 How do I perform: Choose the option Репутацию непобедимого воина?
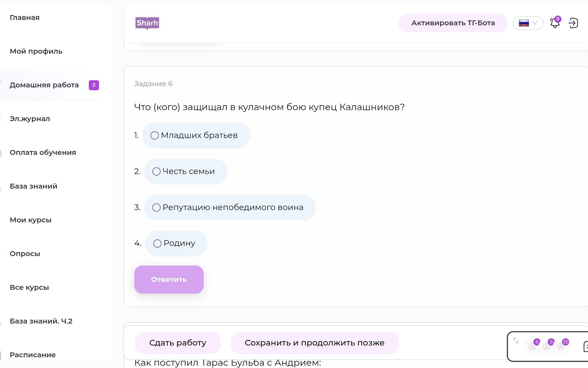[x=230, y=207]
